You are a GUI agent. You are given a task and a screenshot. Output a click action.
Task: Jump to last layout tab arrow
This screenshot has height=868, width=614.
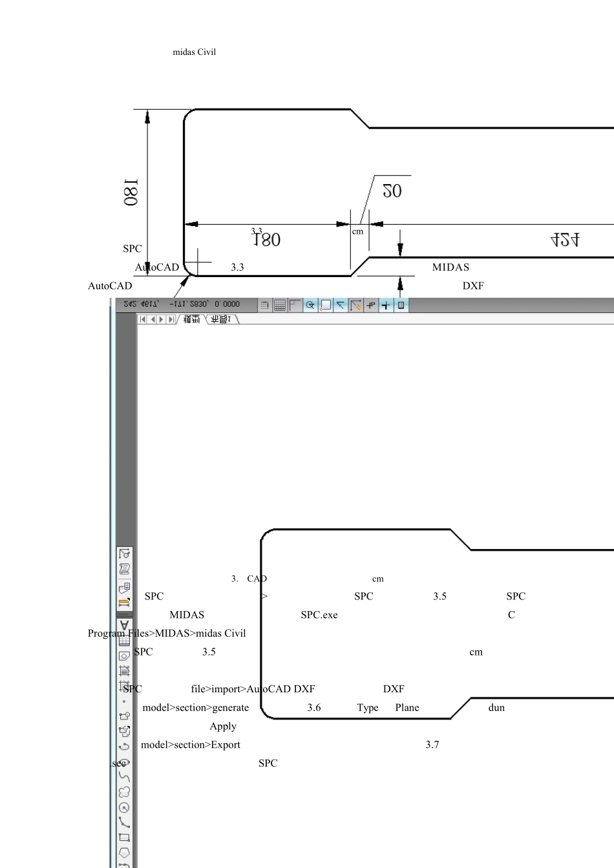[x=171, y=319]
